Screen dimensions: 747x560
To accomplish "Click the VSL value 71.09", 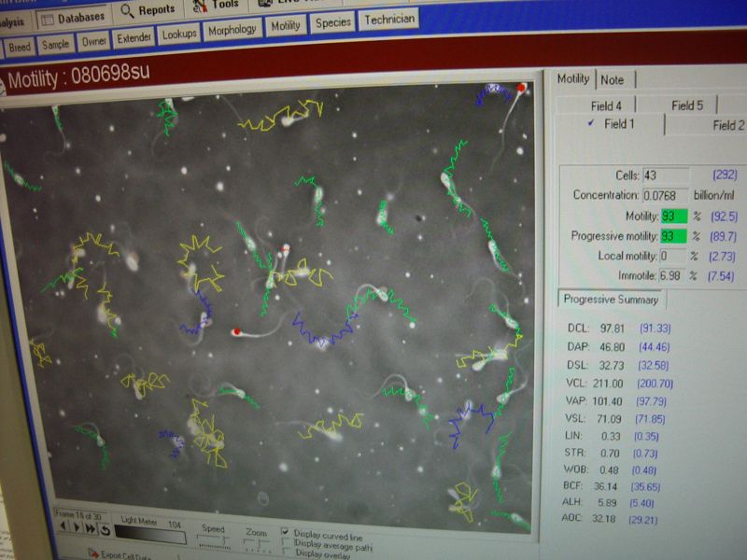I will (610, 419).
